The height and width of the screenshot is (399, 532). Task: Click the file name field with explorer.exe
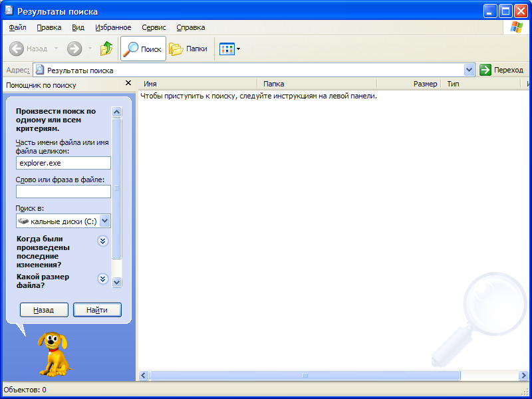click(x=63, y=163)
